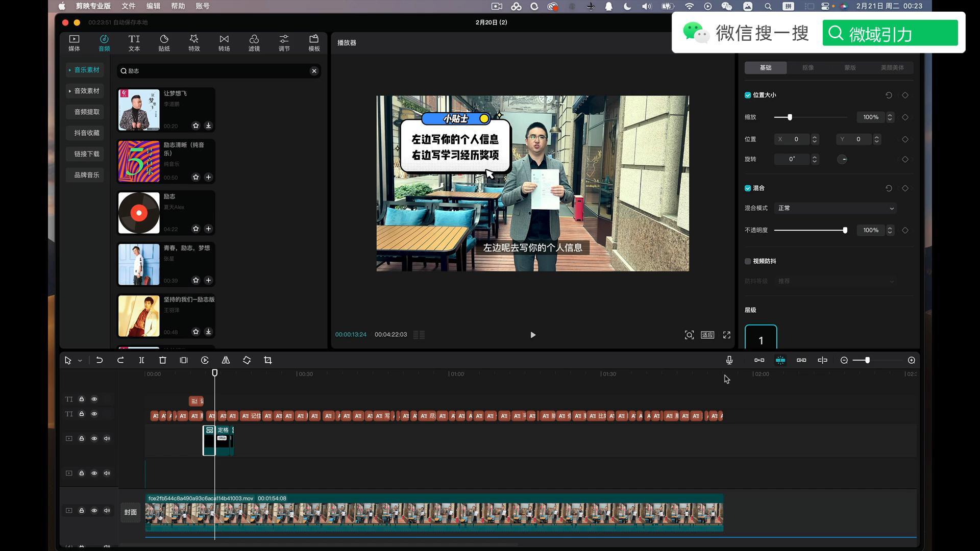The height and width of the screenshot is (551, 980).
Task: Toggle the 位置大小 checkbox
Action: (x=748, y=95)
